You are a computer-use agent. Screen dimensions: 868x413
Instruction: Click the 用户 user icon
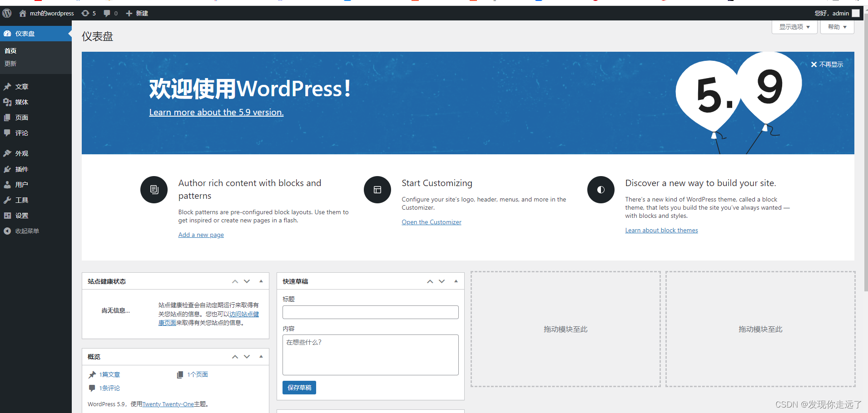click(7, 185)
